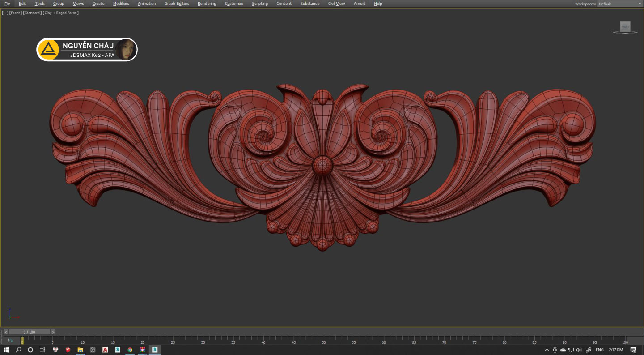The width and height of the screenshot is (644, 355).
Task: Open the [+] viewport general menu
Action: [5, 13]
